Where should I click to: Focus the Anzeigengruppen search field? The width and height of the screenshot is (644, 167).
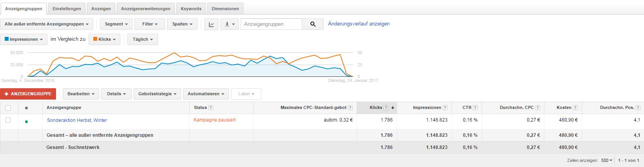coord(271,24)
